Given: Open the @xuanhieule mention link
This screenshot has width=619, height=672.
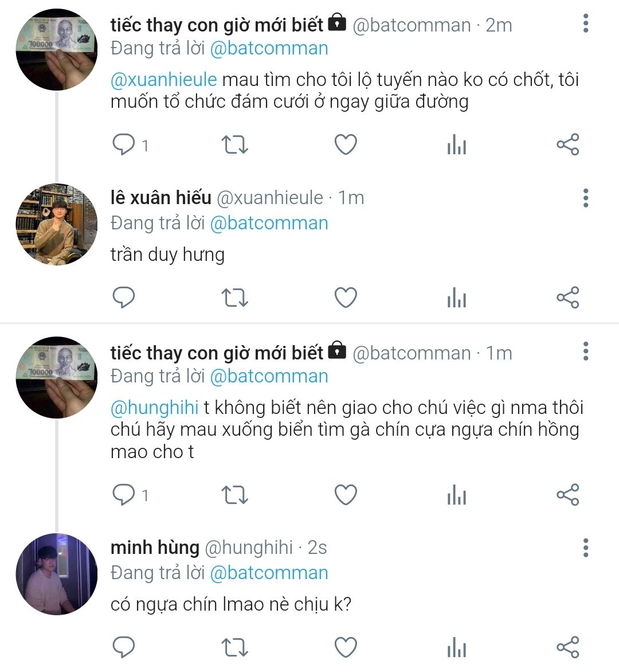Looking at the screenshot, I should pyautogui.click(x=163, y=79).
